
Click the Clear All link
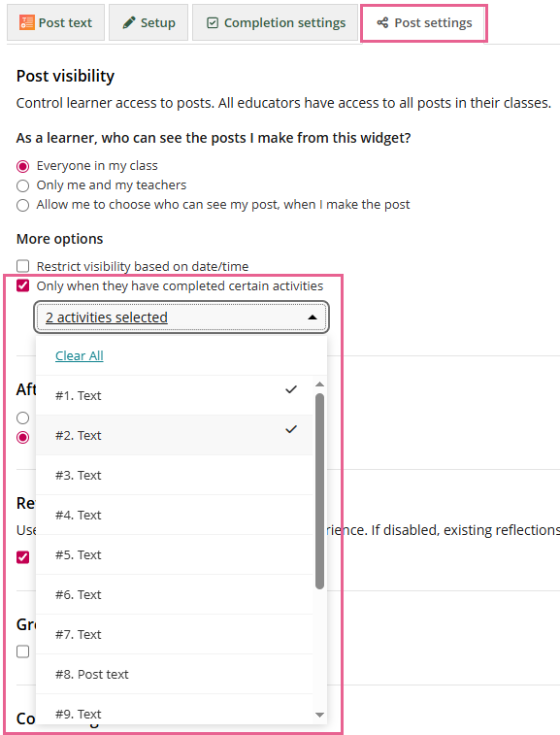[80, 355]
